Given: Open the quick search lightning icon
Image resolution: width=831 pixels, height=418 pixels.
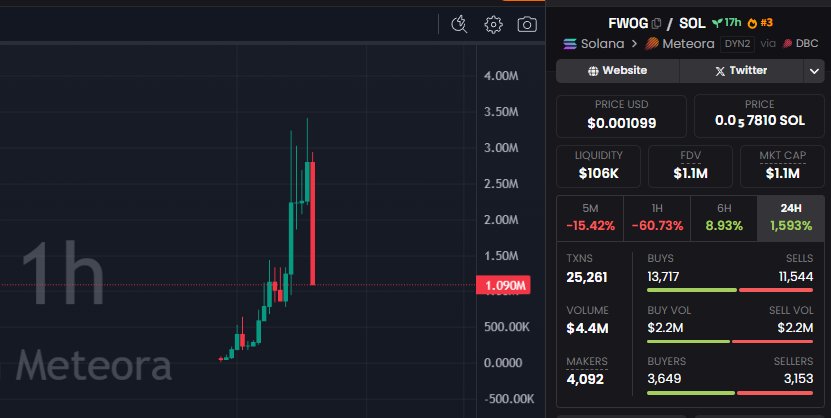Looking at the screenshot, I should click(459, 24).
